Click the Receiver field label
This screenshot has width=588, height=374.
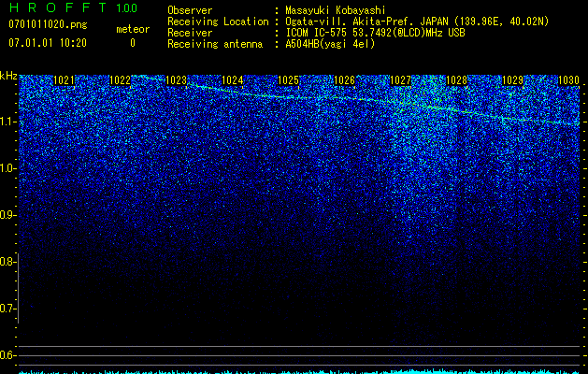190,33
